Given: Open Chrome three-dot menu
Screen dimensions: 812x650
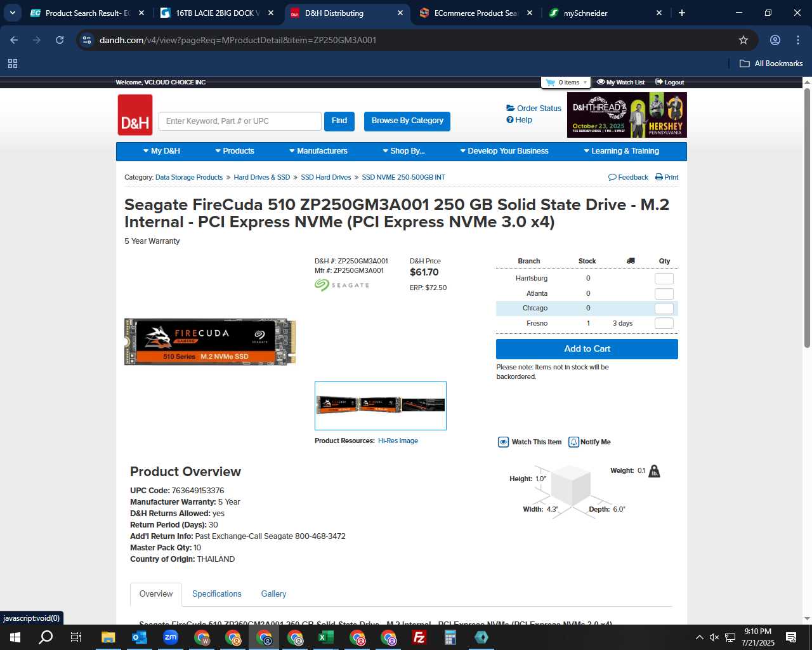Looking at the screenshot, I should click(798, 40).
